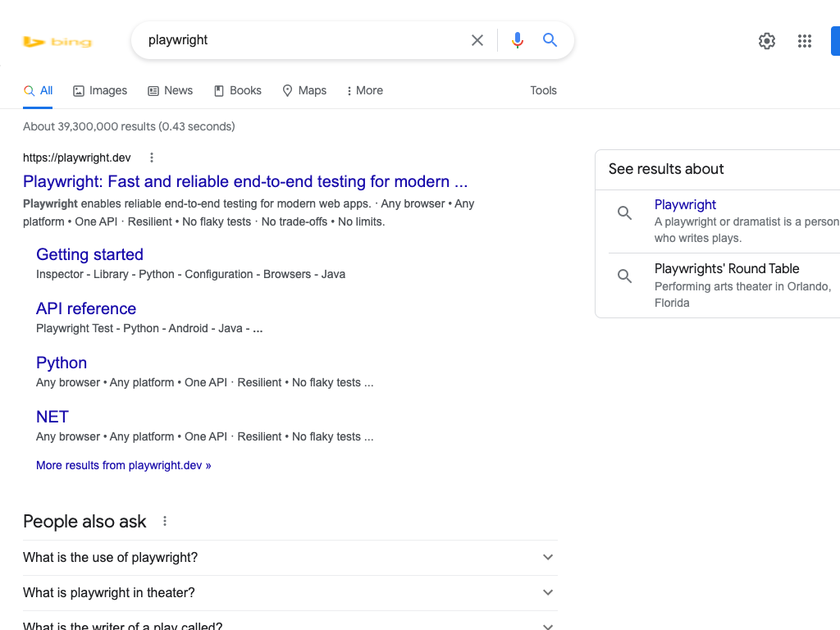Switch to the Images tab

point(100,90)
